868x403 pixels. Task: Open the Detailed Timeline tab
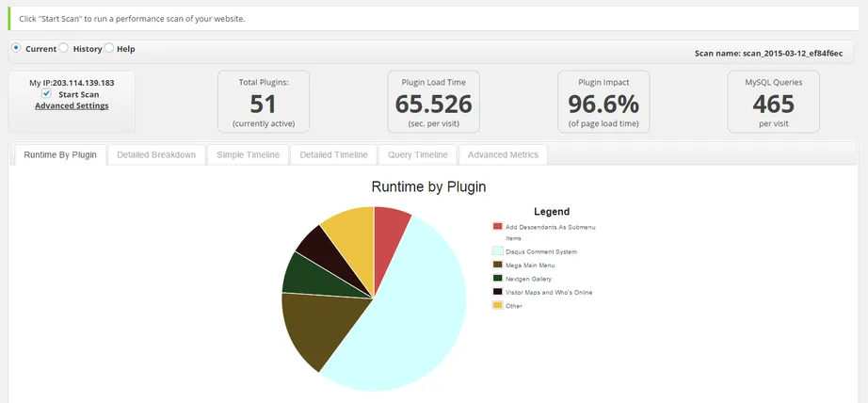pos(333,154)
